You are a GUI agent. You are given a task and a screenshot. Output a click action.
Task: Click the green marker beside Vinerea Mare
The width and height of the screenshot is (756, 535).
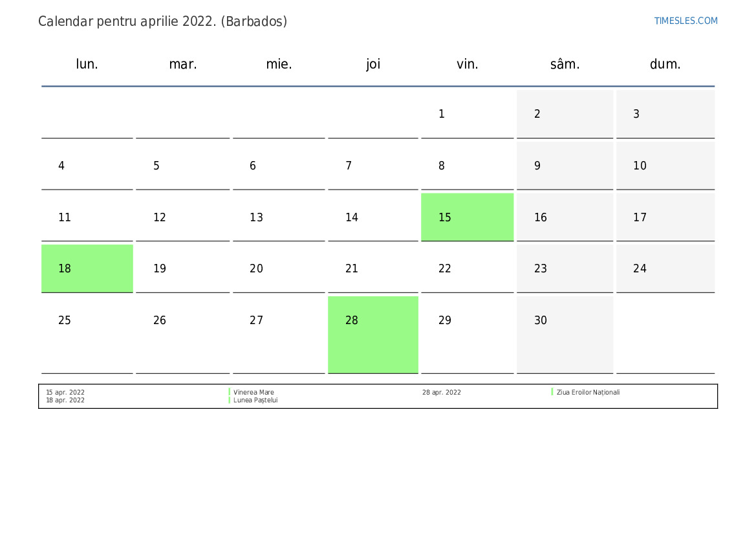click(x=230, y=392)
